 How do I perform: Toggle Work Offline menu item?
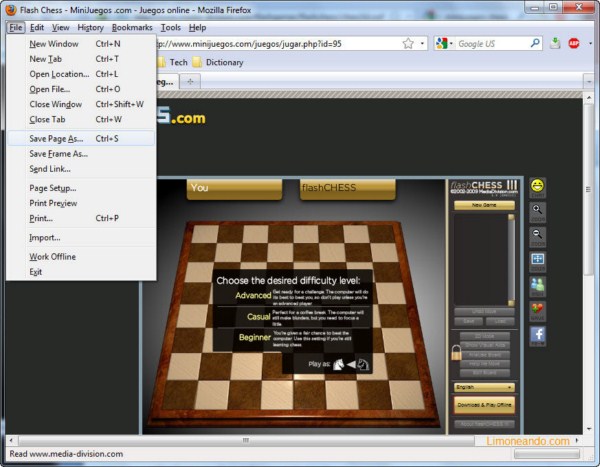coord(81,257)
